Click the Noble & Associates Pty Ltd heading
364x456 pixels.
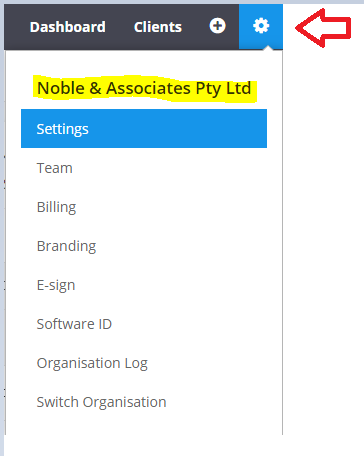click(144, 88)
